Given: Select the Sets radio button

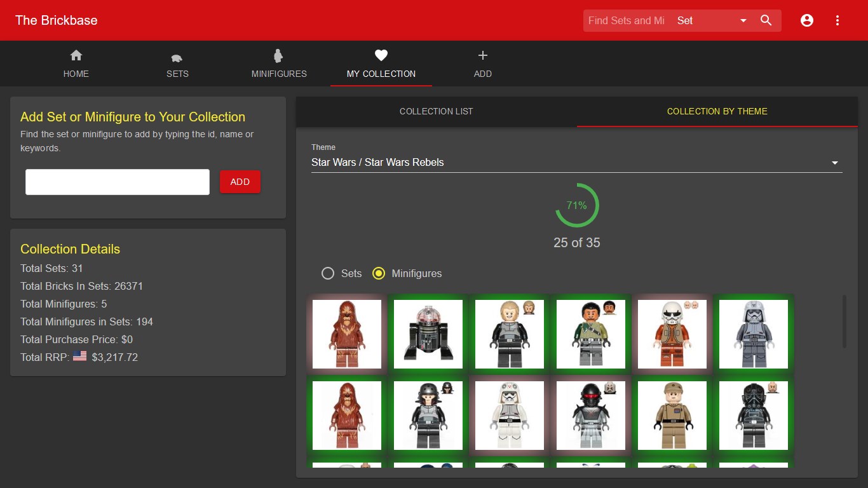Looking at the screenshot, I should click(x=328, y=273).
